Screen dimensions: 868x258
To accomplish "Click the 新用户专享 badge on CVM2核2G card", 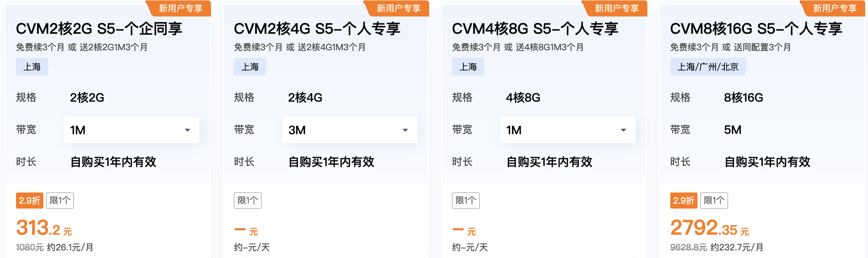I will [180, 8].
